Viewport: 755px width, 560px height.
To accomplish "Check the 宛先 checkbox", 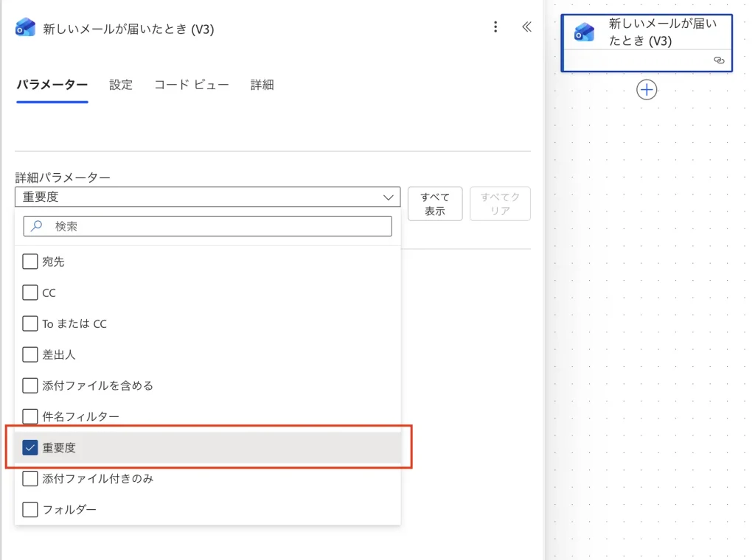I will [30, 262].
